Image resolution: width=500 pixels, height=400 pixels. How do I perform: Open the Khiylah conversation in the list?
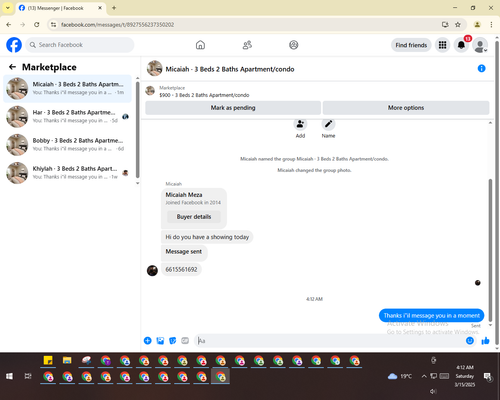(x=67, y=173)
